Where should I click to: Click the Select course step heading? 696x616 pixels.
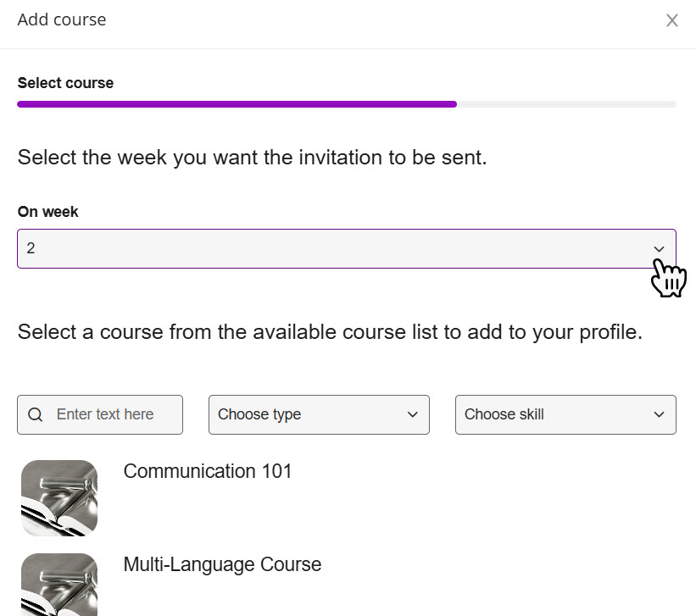tap(65, 83)
